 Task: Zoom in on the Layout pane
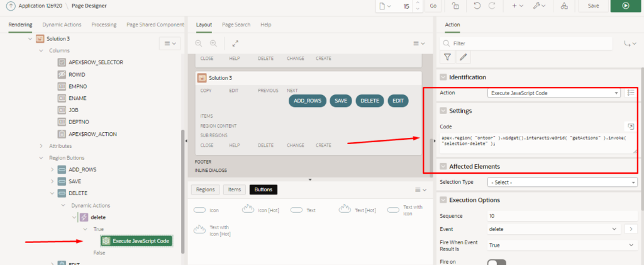tap(213, 43)
